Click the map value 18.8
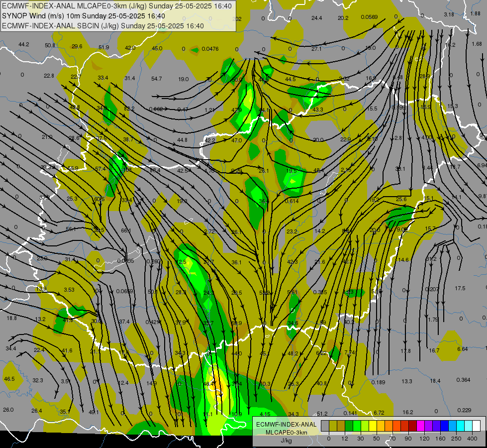Screen dimensions: 487x448 coord(12,318)
